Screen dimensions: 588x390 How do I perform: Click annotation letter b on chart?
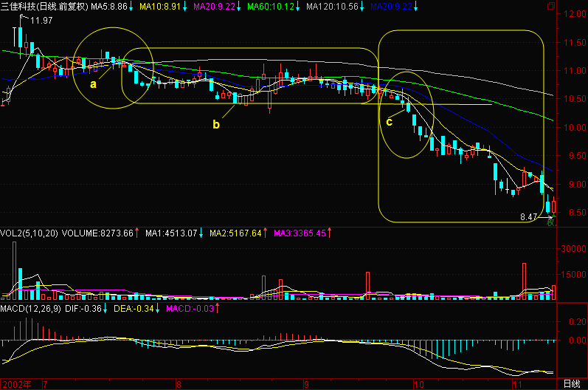click(x=216, y=124)
